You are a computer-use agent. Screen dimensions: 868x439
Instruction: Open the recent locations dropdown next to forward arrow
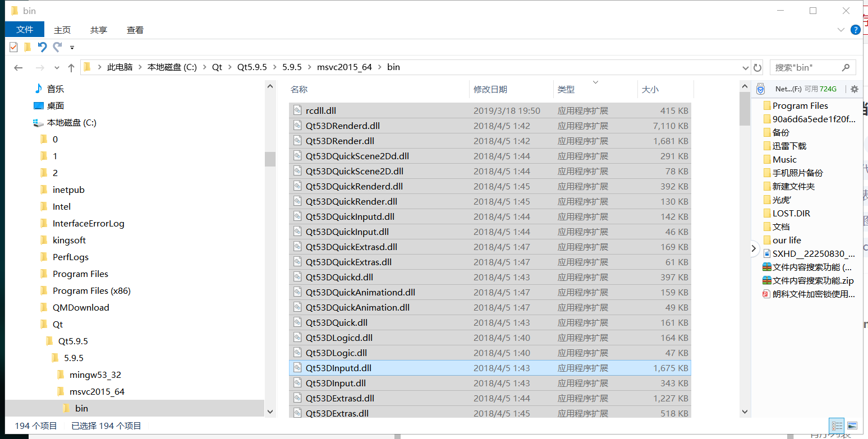point(56,67)
